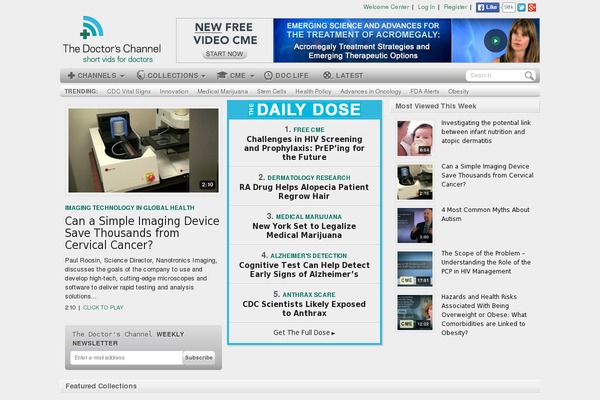
Task: Open 4 Most Common Myths About Autism
Action: click(485, 214)
